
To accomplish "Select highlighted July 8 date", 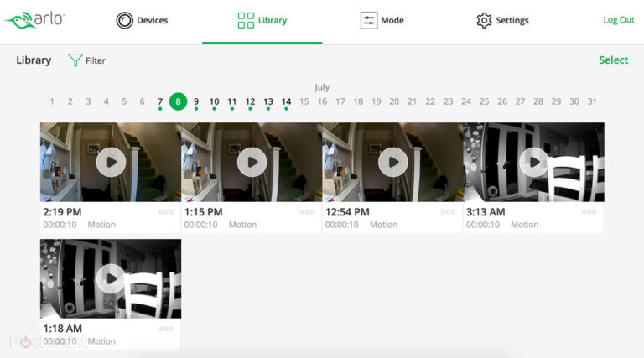I will [x=178, y=101].
